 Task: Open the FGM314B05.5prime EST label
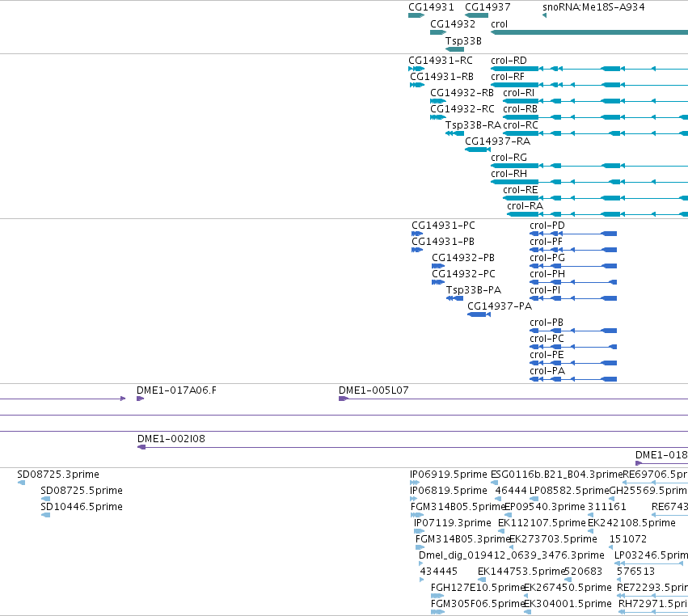click(458, 507)
